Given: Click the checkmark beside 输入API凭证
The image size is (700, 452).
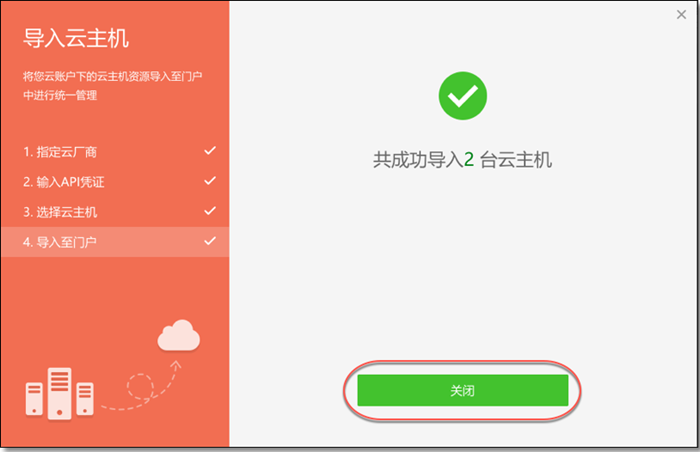Looking at the screenshot, I should (x=210, y=181).
